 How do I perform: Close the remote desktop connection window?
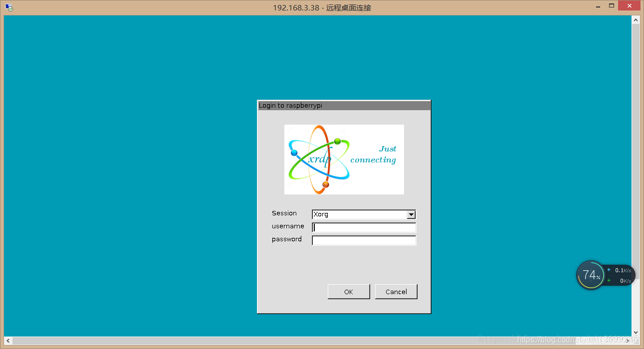click(630, 6)
